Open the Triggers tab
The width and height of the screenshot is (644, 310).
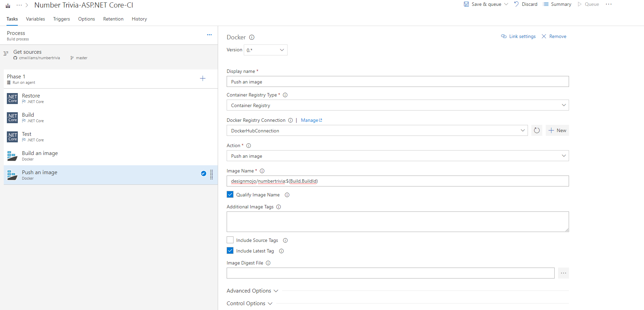62,19
